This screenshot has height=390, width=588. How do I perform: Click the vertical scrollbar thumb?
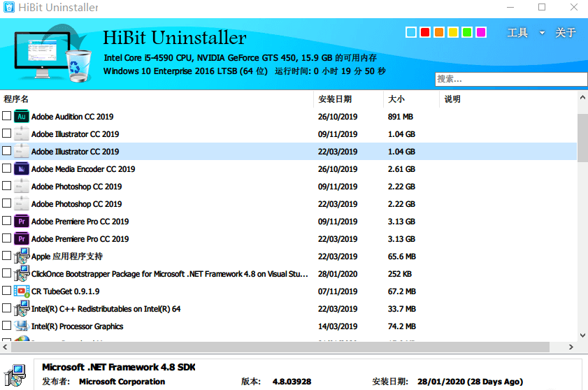[x=582, y=138]
